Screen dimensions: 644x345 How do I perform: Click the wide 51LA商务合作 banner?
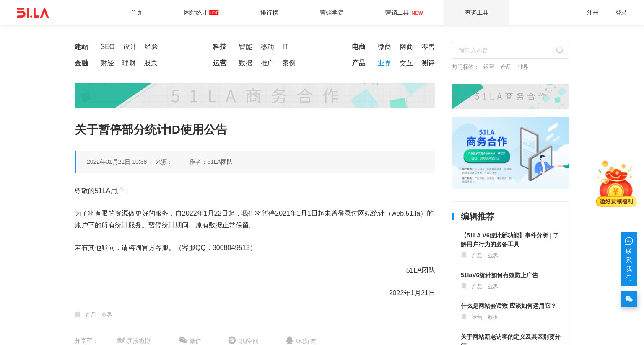255,96
